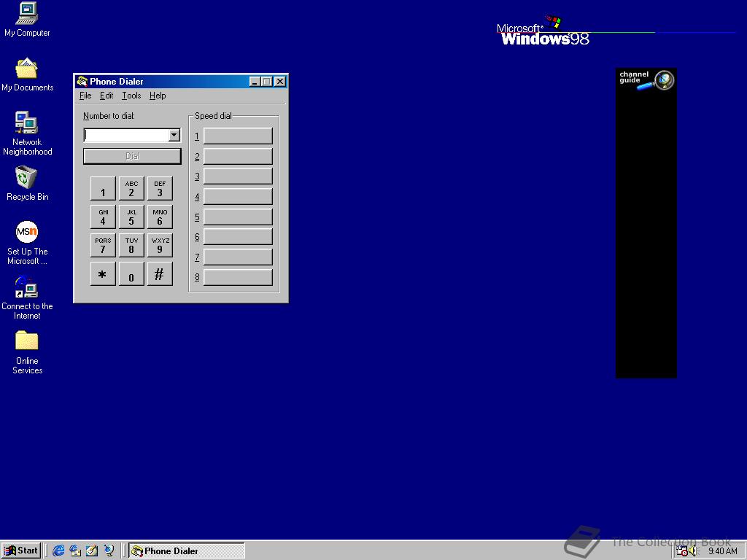Click speed dial button 7
Screen dimensions: 747x560
click(239, 257)
